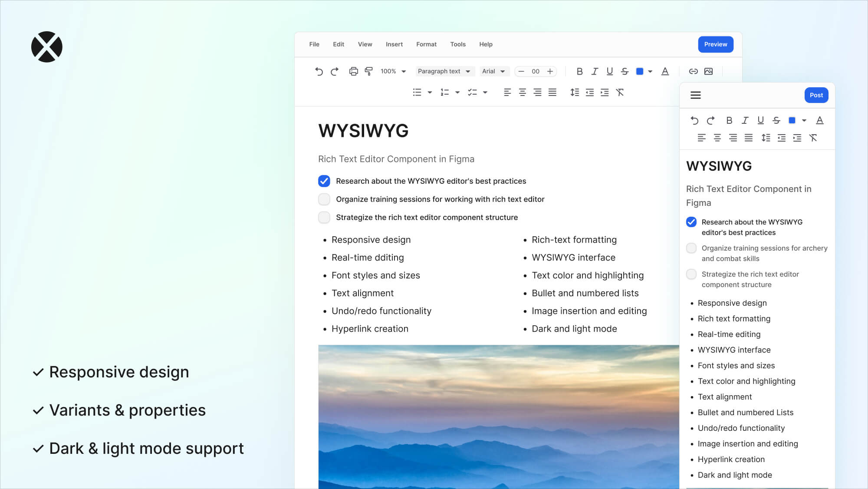Viewport: 868px width, 489px height.
Task: Click the Insert Image icon
Action: point(709,71)
